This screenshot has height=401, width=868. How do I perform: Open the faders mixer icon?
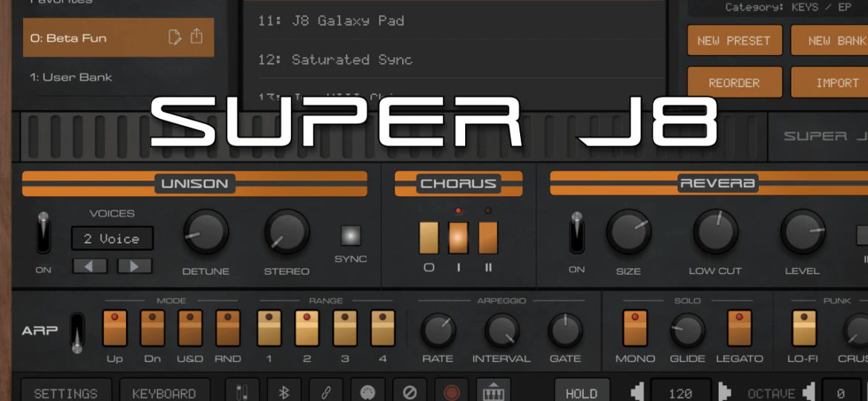tap(242, 392)
